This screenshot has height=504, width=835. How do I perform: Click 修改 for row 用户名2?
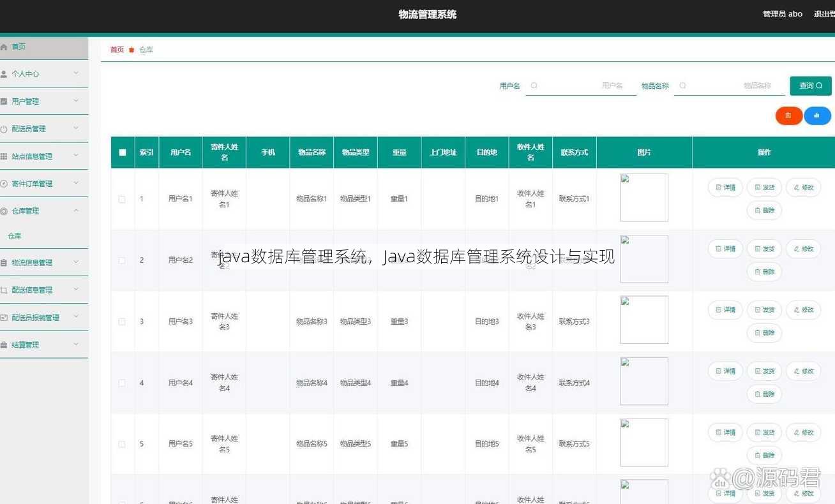[803, 249]
